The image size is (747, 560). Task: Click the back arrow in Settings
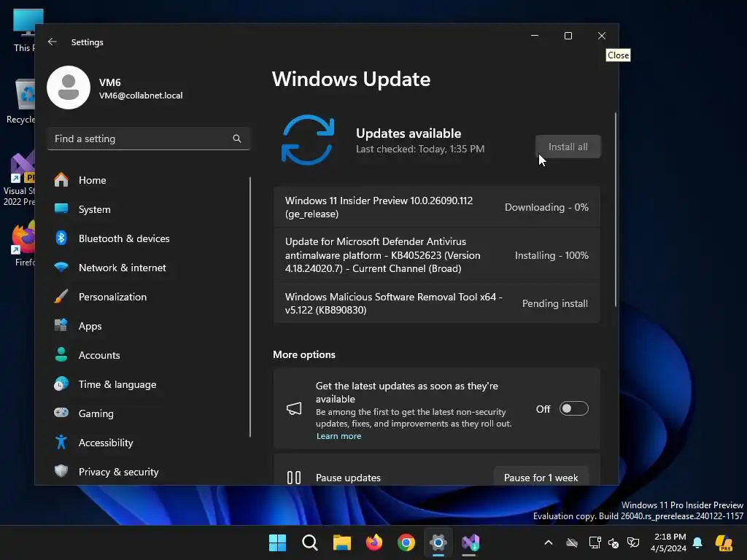53,42
